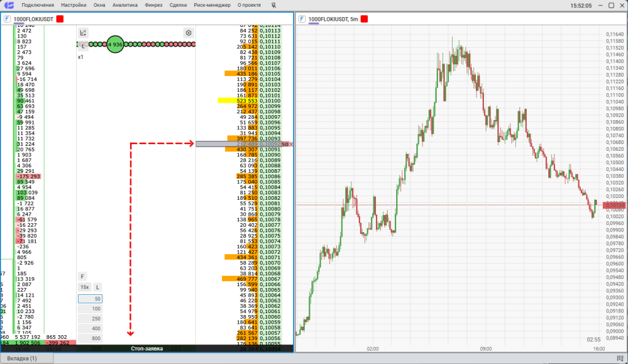The height and width of the screenshot is (364, 628).
Task: Click the 02:55 candle countdown timer
Action: click(594, 339)
